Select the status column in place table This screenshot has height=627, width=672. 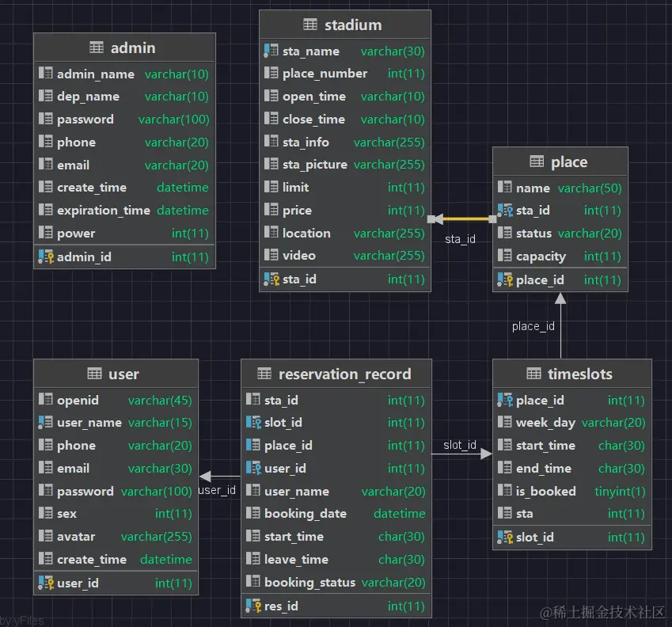[560, 233]
